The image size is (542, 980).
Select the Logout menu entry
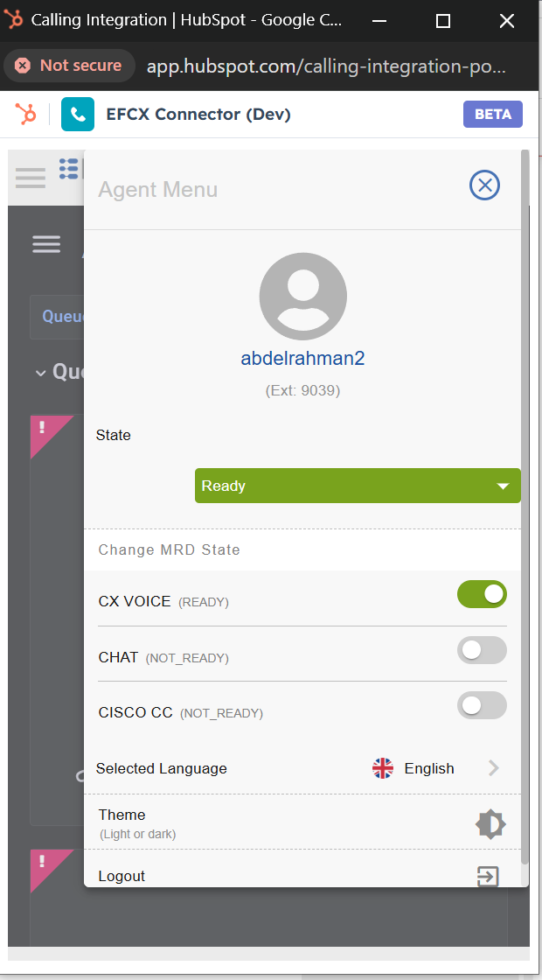point(122,876)
